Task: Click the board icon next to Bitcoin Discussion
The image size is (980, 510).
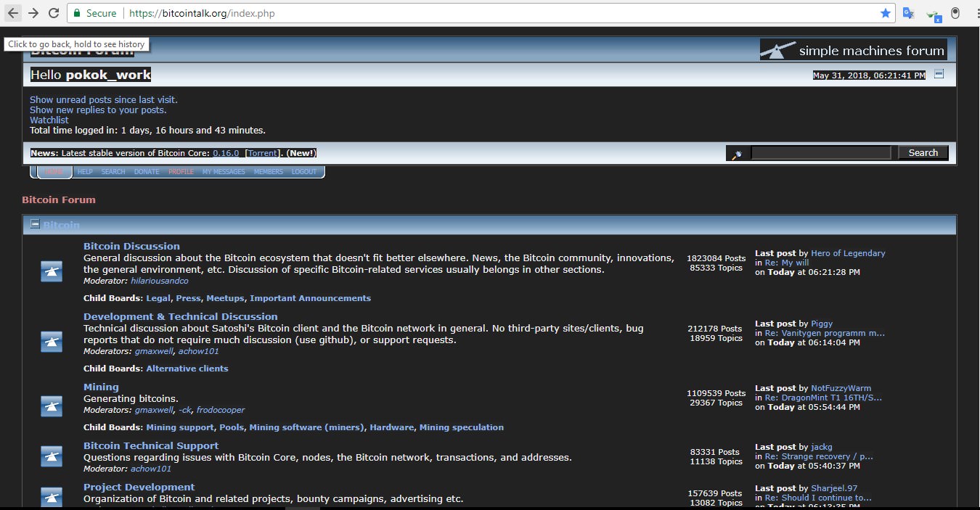Action: pyautogui.click(x=51, y=271)
